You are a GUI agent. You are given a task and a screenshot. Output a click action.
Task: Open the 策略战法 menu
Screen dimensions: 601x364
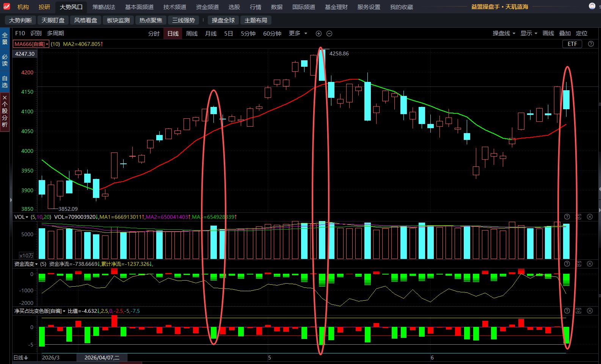[104, 7]
